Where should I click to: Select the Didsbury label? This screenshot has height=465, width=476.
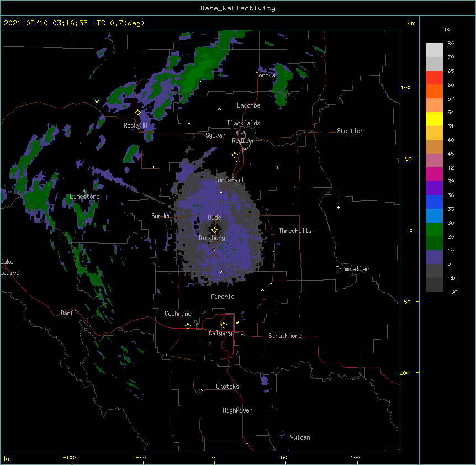tap(212, 238)
